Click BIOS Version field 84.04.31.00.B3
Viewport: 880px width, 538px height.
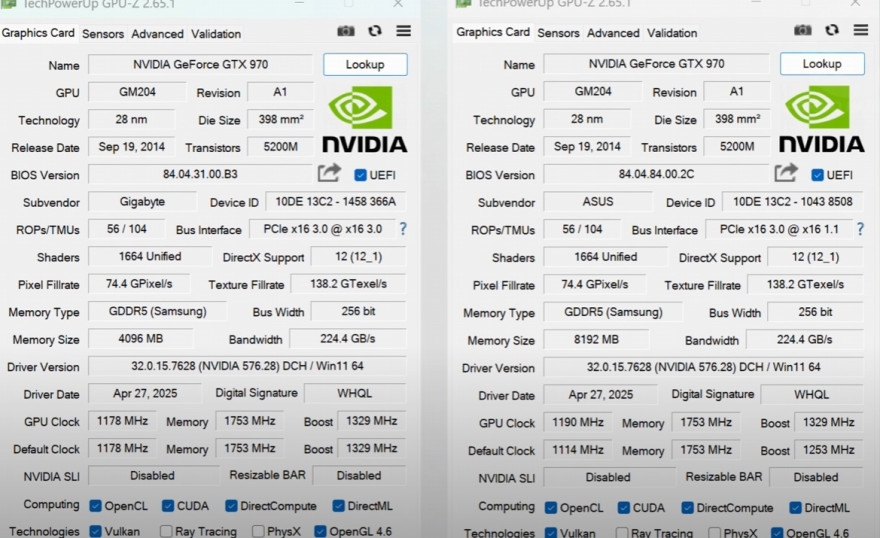point(200,174)
